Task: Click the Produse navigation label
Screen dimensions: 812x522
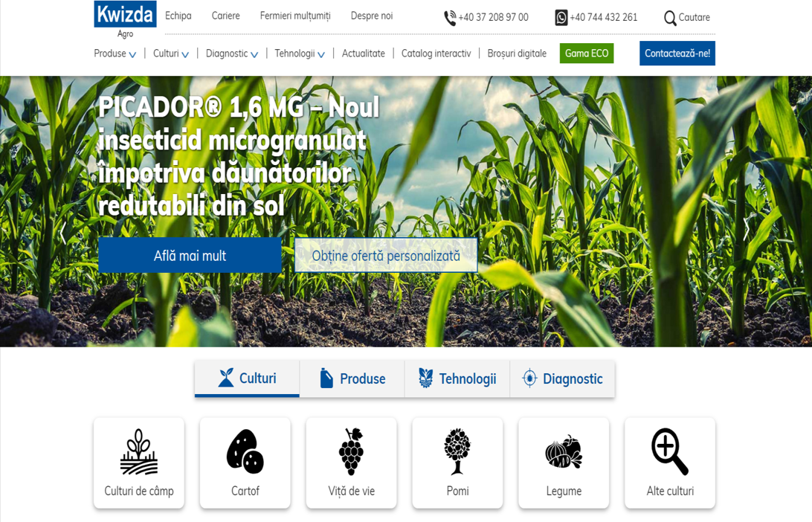Action: coord(110,54)
